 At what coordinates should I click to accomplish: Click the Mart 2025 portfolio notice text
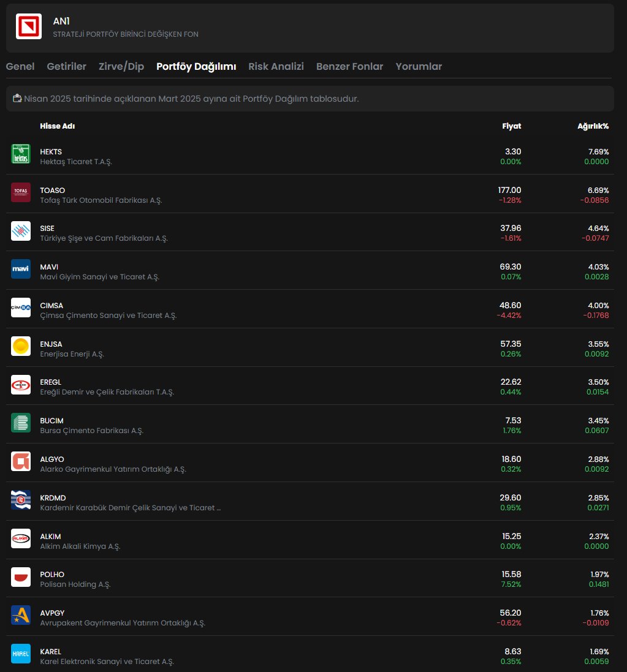(x=191, y=99)
